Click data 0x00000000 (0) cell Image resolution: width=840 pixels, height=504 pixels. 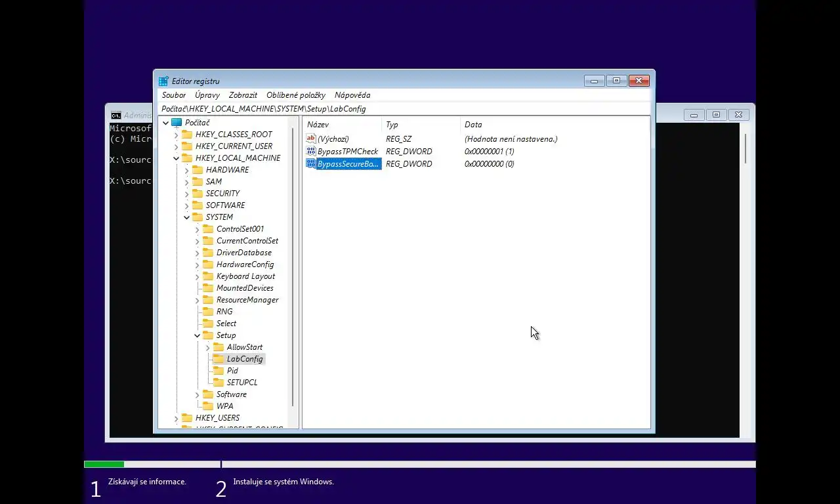pos(489,164)
